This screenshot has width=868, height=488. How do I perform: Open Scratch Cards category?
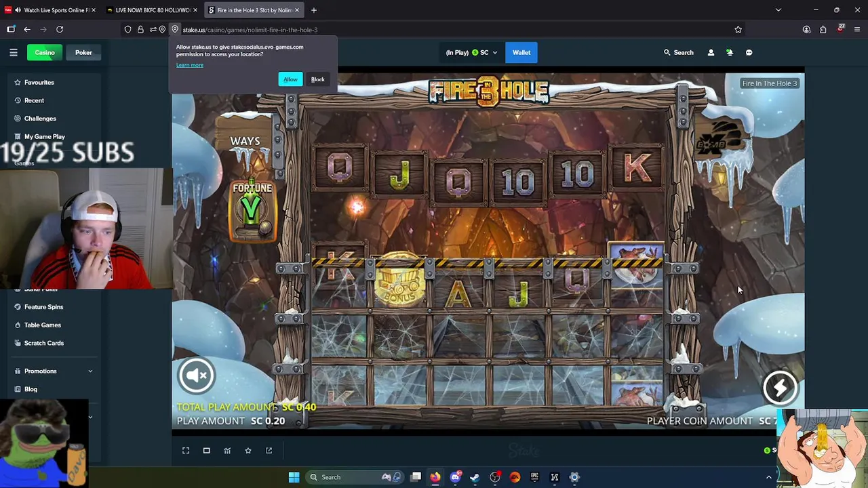[x=44, y=343]
